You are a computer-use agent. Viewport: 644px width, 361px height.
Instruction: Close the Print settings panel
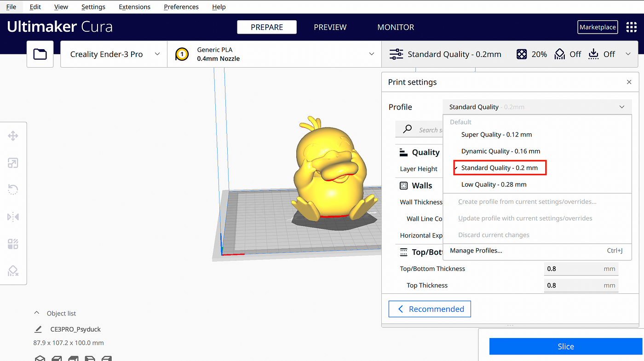point(629,82)
